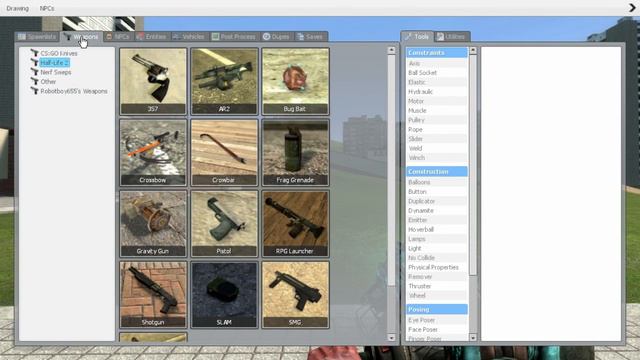The width and height of the screenshot is (640, 360).
Task: Select the Rope tool
Action: point(437,129)
